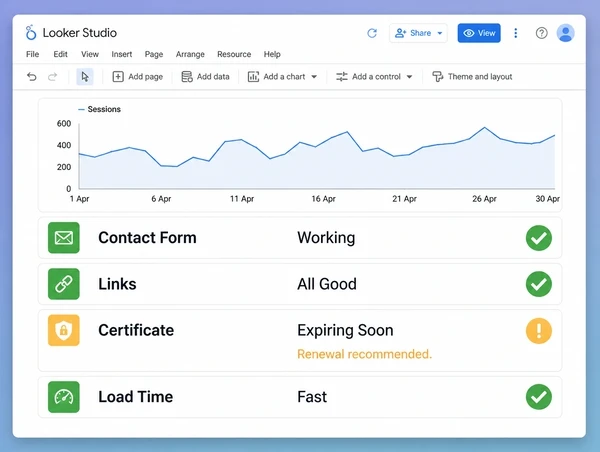600x452 pixels.
Task: Select the Sessions time series chart
Action: 300,155
